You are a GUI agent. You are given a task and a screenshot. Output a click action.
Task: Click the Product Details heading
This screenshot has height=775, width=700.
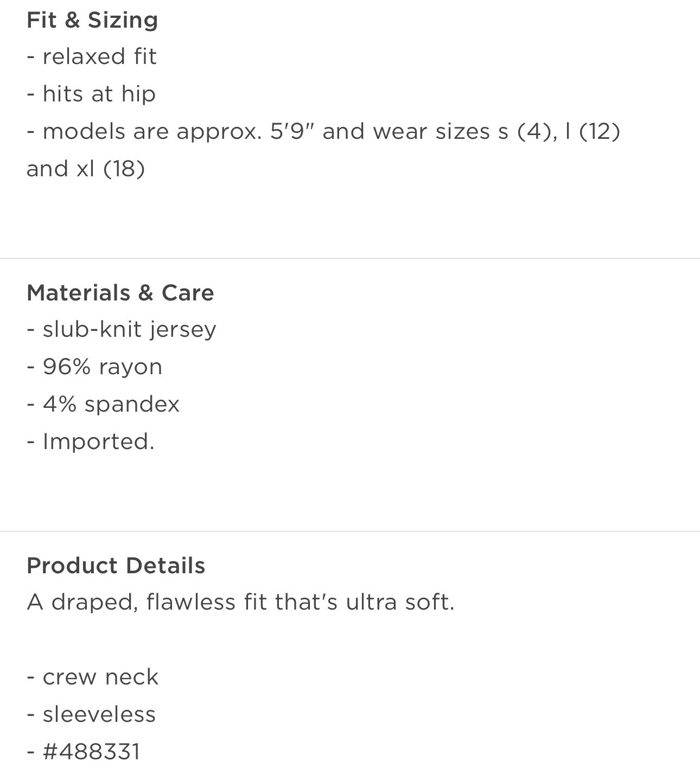116,566
